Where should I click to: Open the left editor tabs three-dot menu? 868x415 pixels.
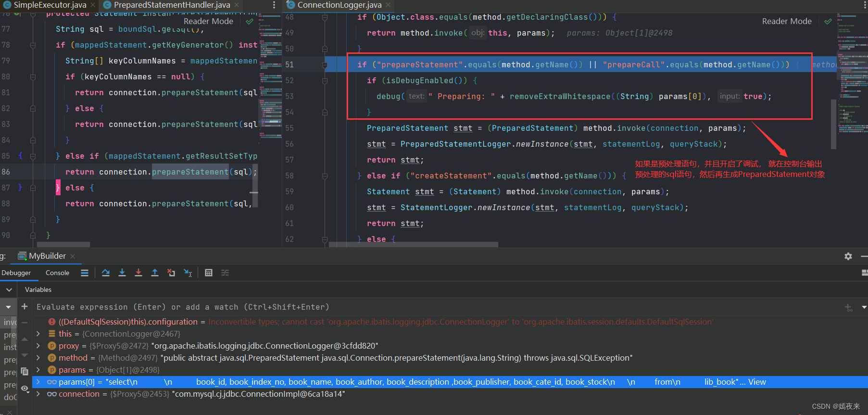[274, 5]
